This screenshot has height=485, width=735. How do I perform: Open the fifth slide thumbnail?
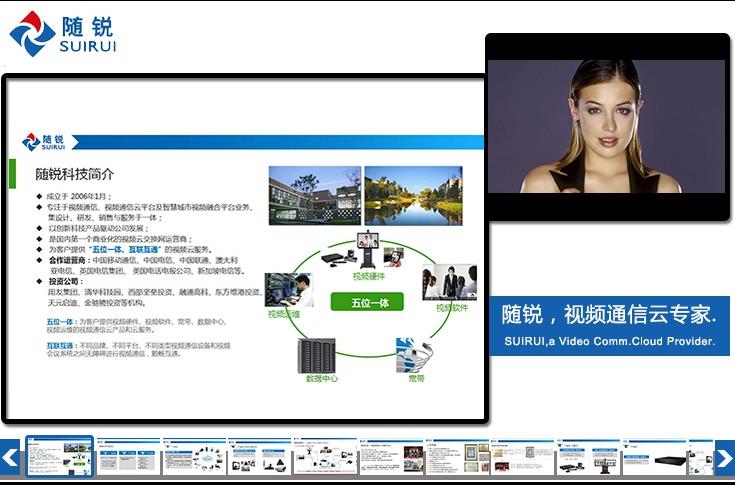[x=324, y=457]
